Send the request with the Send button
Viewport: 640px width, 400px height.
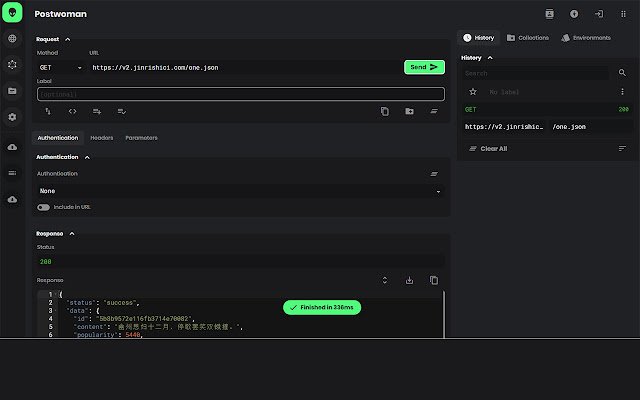pyautogui.click(x=424, y=67)
